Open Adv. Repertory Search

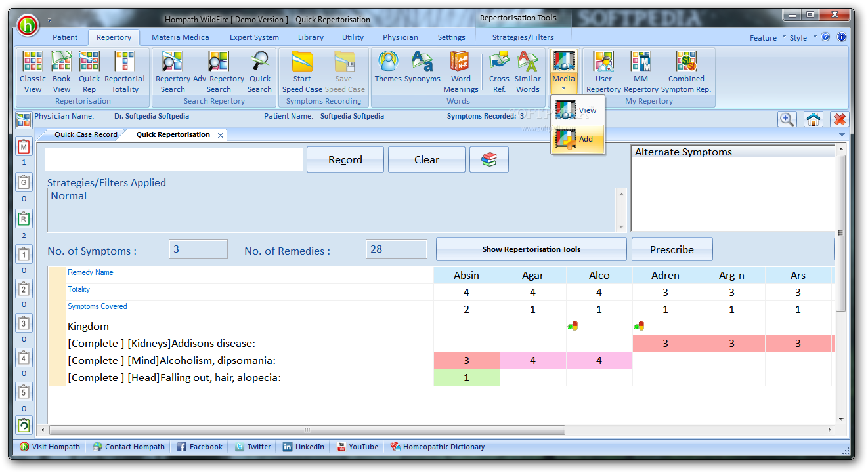[219, 72]
